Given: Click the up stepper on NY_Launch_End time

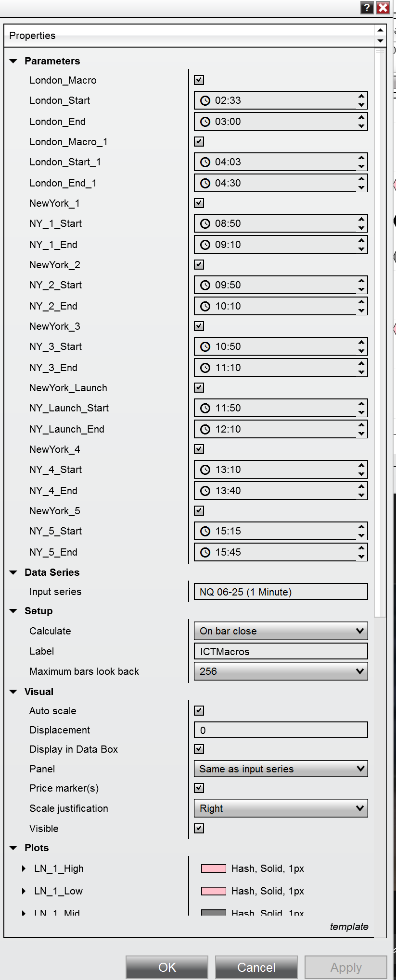Looking at the screenshot, I should (361, 425).
